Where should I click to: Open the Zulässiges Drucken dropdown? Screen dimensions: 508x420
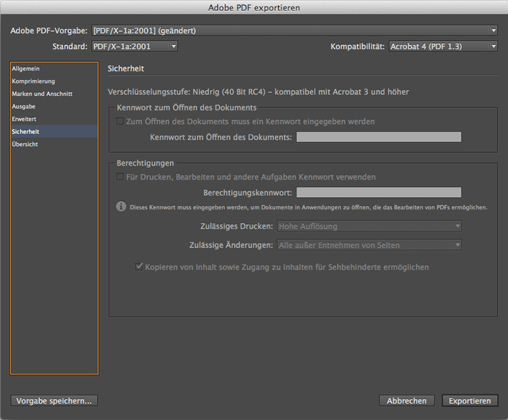click(x=369, y=226)
